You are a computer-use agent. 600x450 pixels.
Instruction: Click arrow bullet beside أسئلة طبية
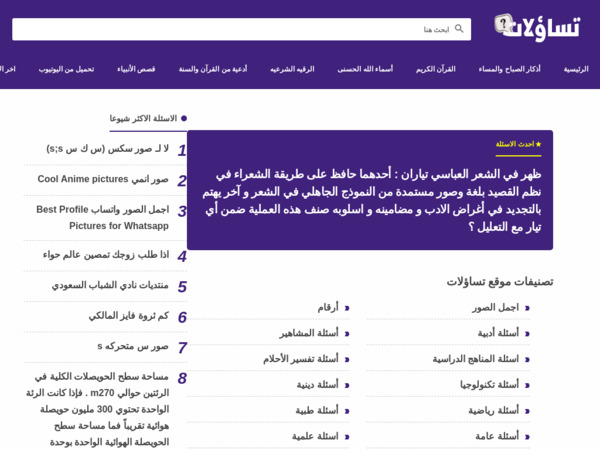[x=347, y=411]
